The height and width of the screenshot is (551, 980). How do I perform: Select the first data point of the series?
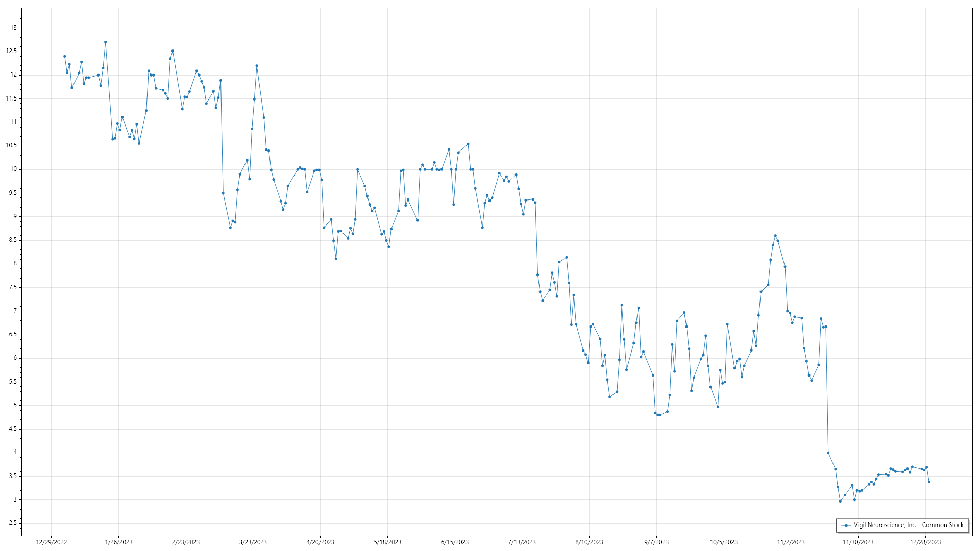(x=64, y=56)
